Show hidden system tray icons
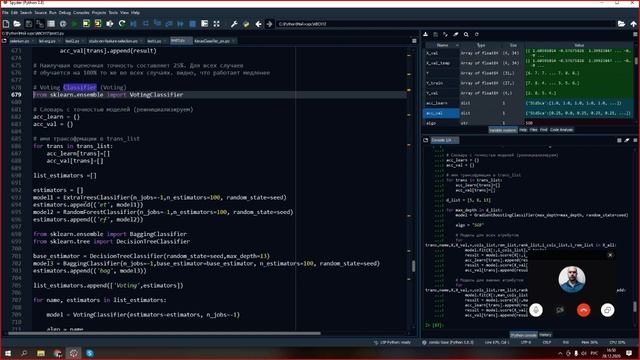The width and height of the screenshot is (640, 360). 560,353
